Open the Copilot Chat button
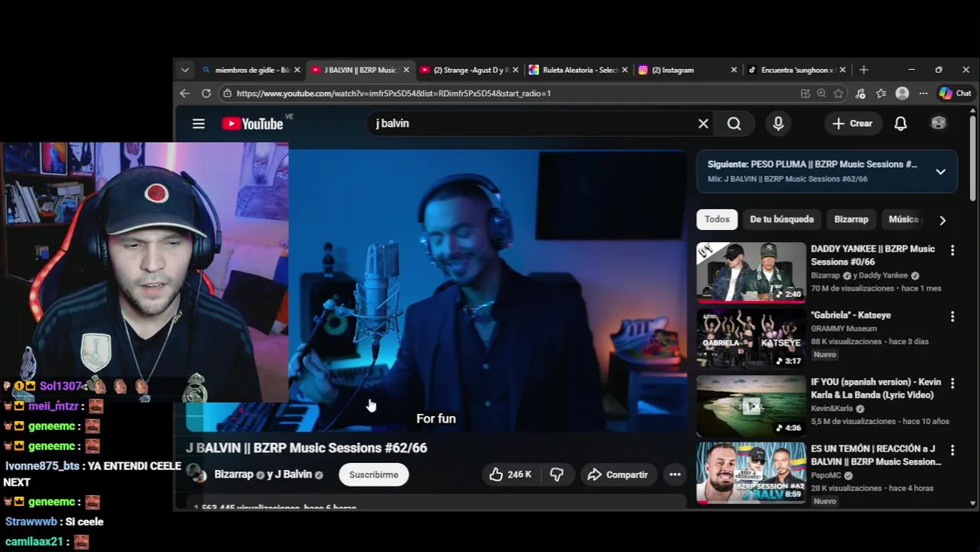Viewport: 980px width, 552px height. tap(955, 94)
